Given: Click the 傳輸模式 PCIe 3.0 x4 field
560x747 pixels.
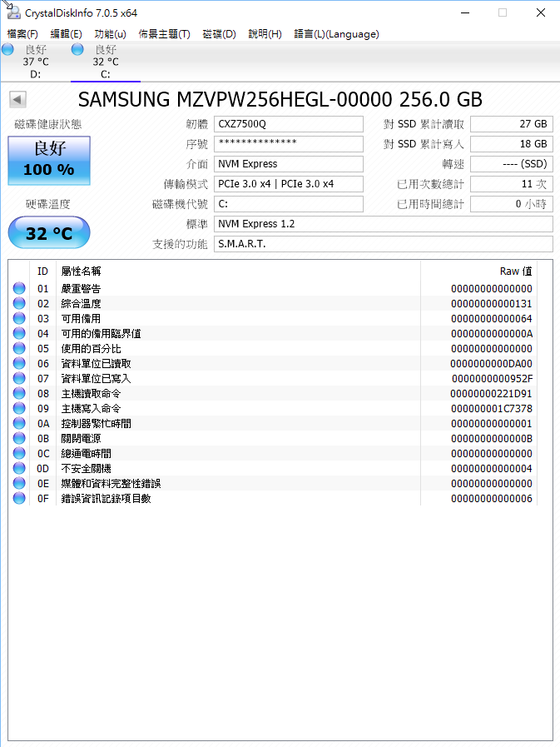Looking at the screenshot, I should click(x=289, y=184).
